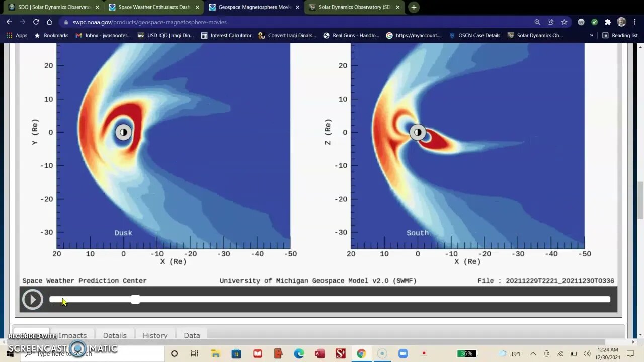Open the Convert Iraqi Dinars bookmark

click(x=287, y=36)
